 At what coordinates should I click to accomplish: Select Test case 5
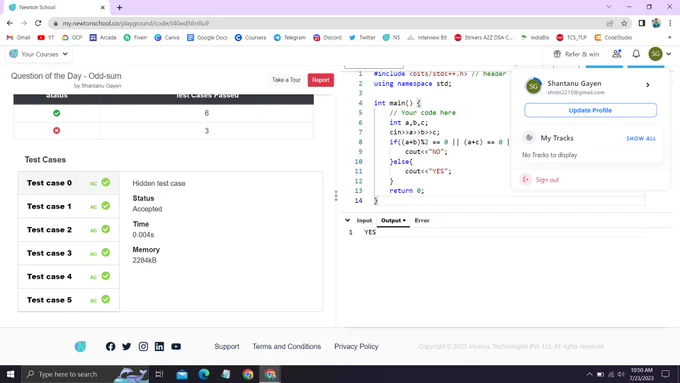click(69, 300)
